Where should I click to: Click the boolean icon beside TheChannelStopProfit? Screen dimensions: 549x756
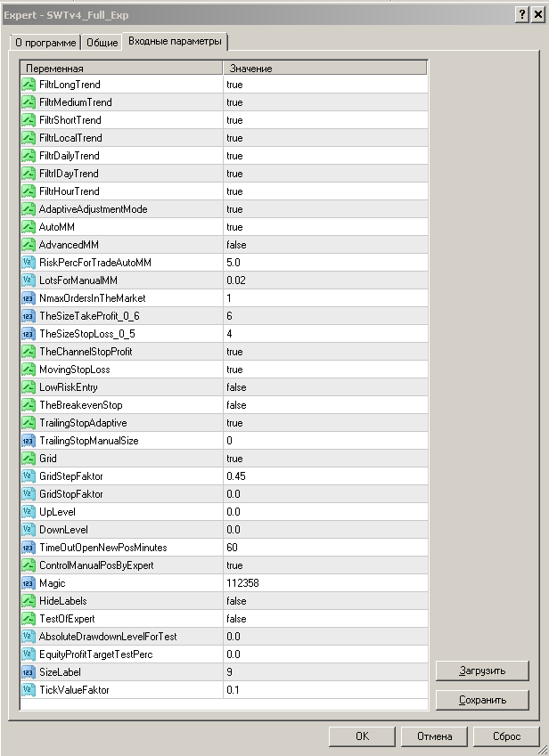29,352
